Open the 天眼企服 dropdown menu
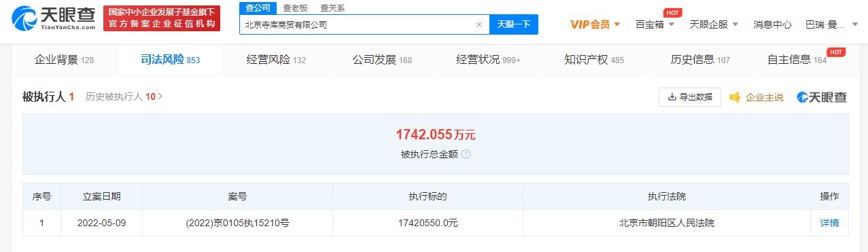Screen dimensions: 868x252 [714, 24]
